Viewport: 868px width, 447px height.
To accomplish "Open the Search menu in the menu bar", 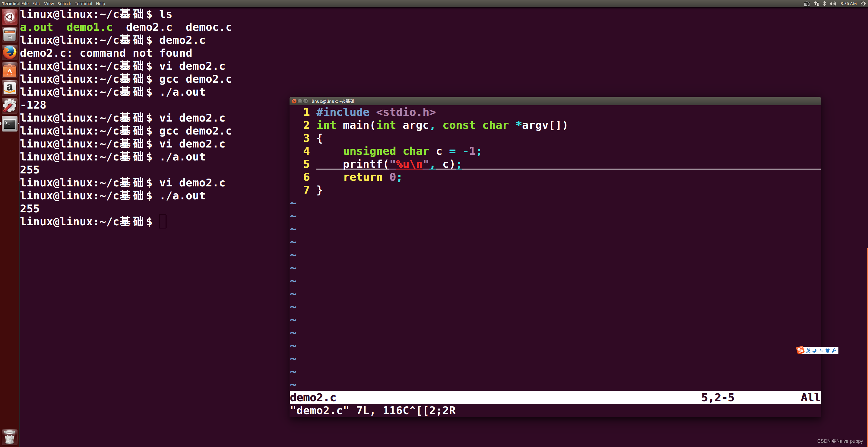I will [64, 3].
